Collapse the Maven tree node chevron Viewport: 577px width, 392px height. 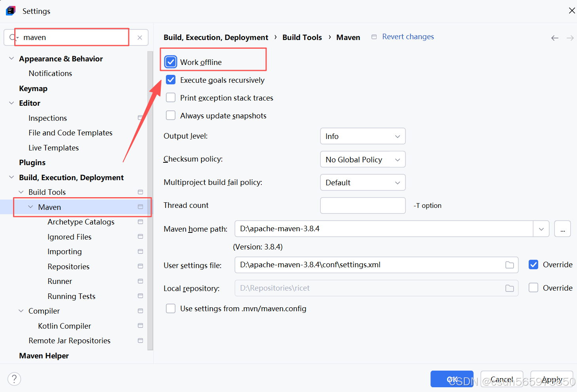pos(30,207)
